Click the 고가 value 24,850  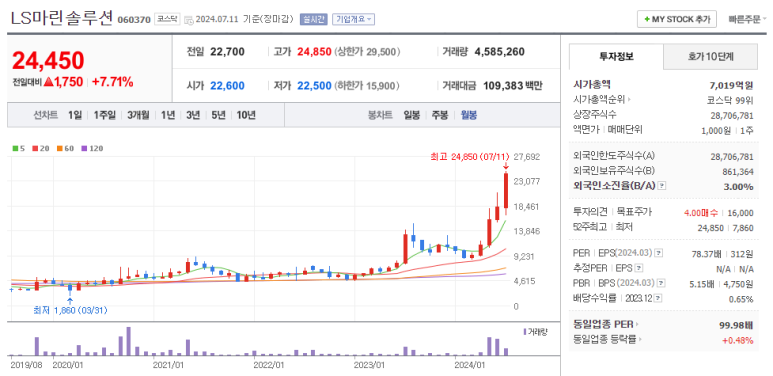coord(314,52)
